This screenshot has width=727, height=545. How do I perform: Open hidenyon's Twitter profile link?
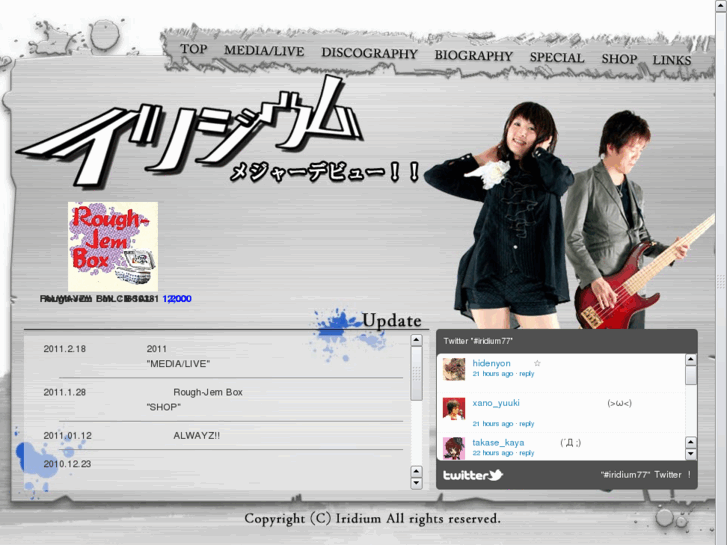pos(491,363)
